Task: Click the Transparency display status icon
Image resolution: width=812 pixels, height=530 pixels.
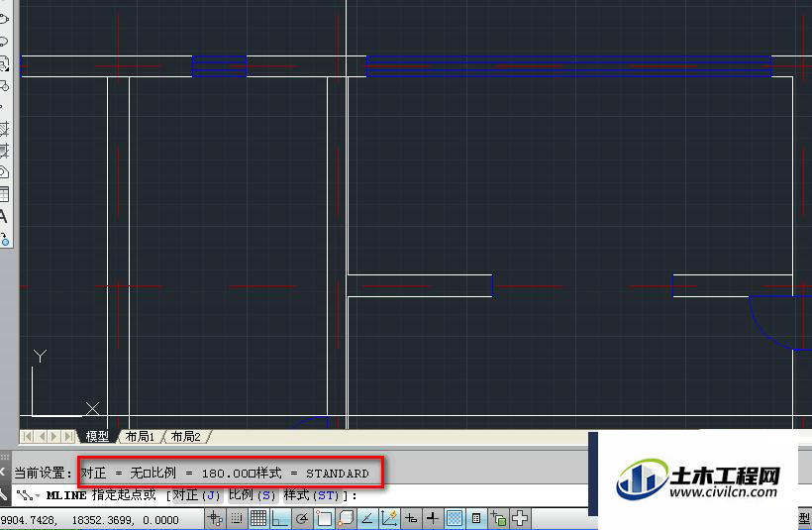Action: 455,518
